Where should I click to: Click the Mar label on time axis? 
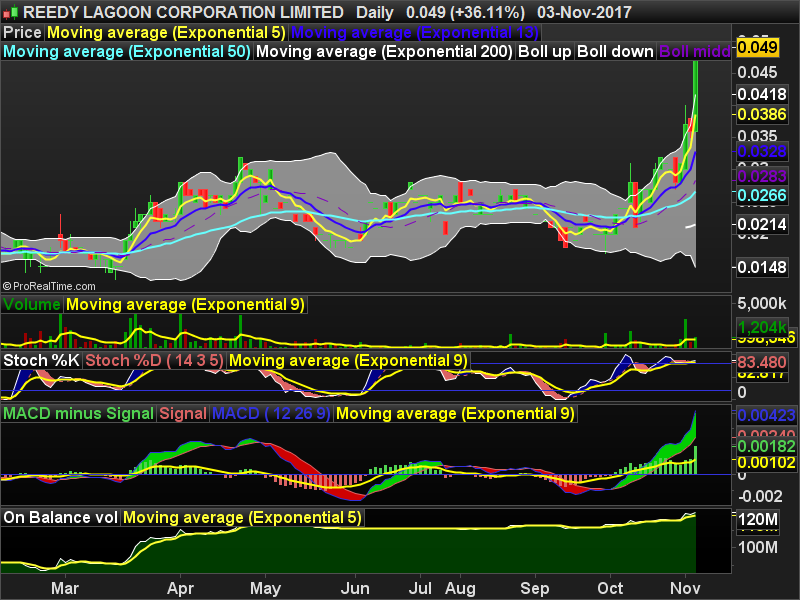65,588
